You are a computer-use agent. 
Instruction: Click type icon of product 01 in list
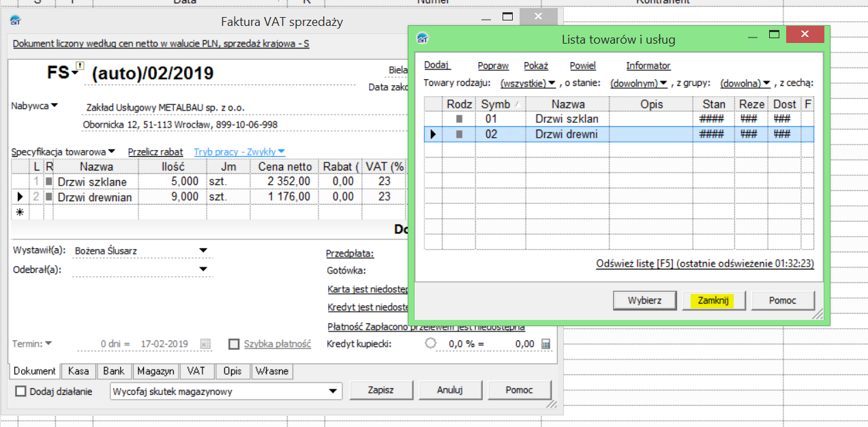point(459,119)
